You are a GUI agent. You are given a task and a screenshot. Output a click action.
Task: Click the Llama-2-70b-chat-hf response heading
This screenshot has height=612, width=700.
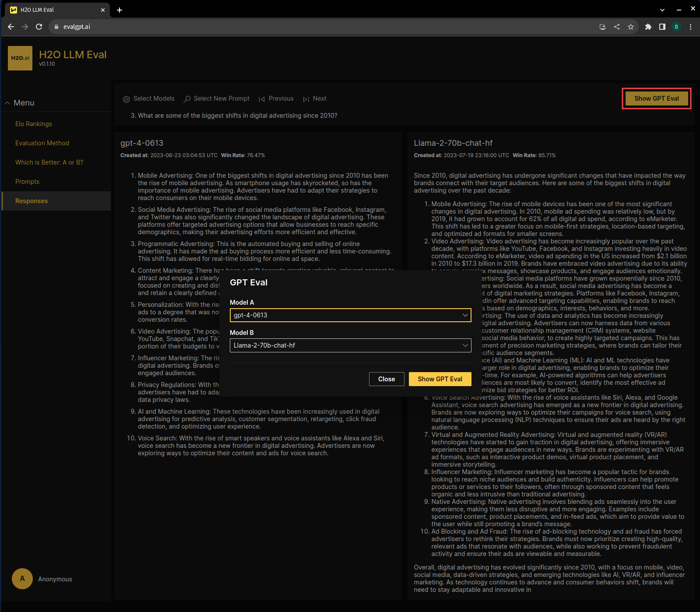click(453, 143)
